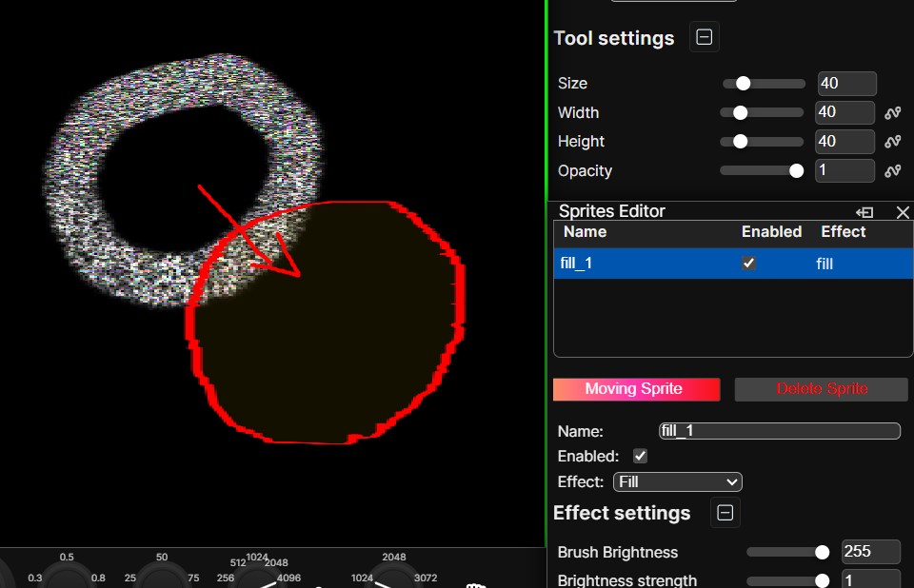Click the Effect column header
The height and width of the screenshot is (588, 914).
(843, 232)
